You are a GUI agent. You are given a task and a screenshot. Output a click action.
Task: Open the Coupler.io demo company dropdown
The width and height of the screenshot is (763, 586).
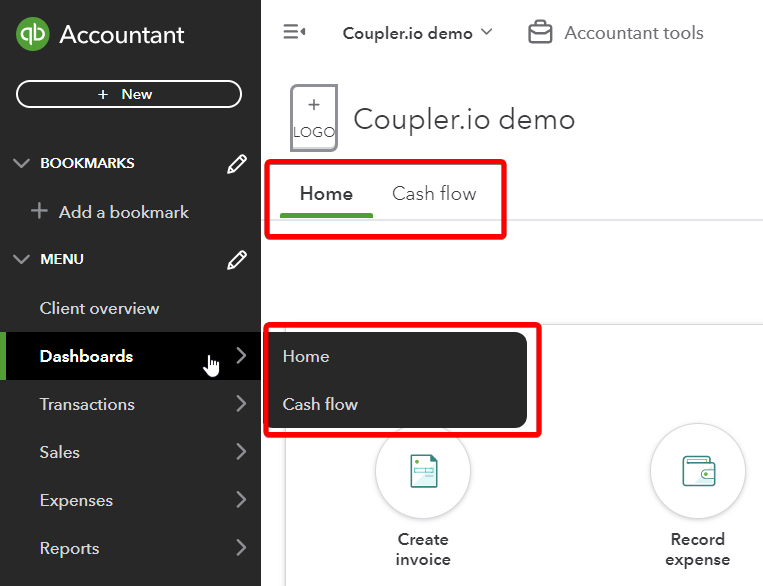[x=418, y=33]
